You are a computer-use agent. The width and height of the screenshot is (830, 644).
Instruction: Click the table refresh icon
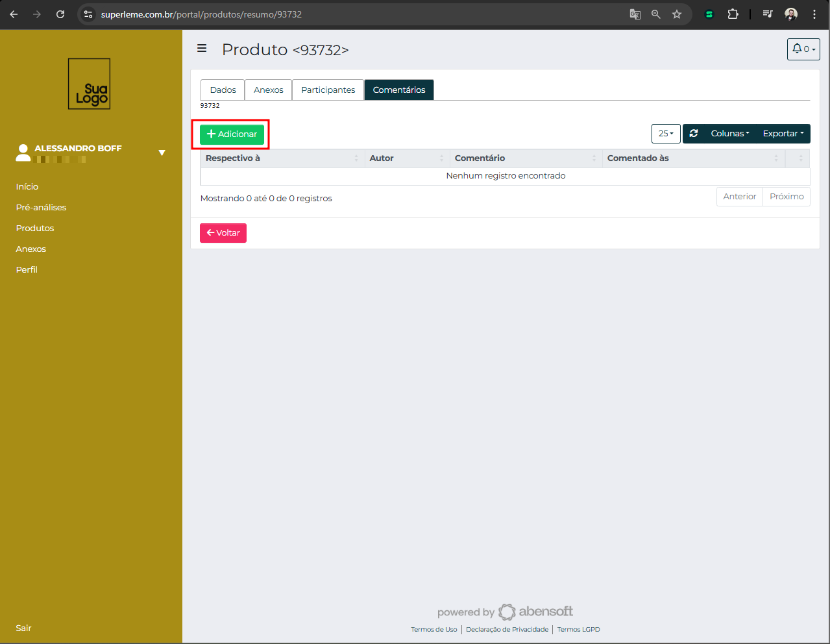coord(694,134)
